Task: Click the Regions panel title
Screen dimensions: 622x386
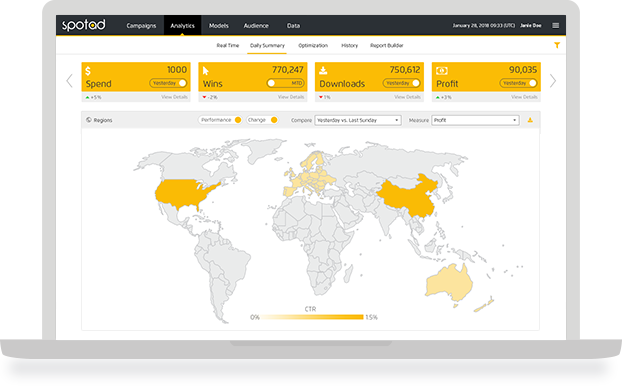Action: click(x=103, y=120)
